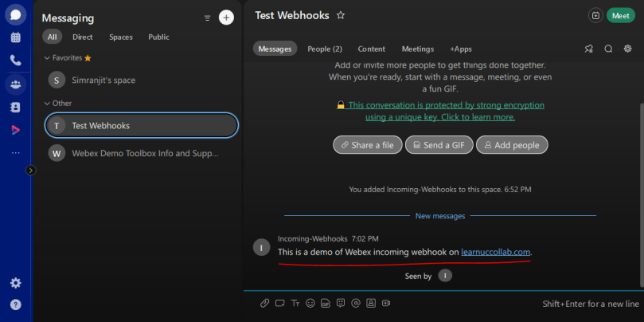
Task: Open pinned messages icon in space header
Action: [x=588, y=49]
